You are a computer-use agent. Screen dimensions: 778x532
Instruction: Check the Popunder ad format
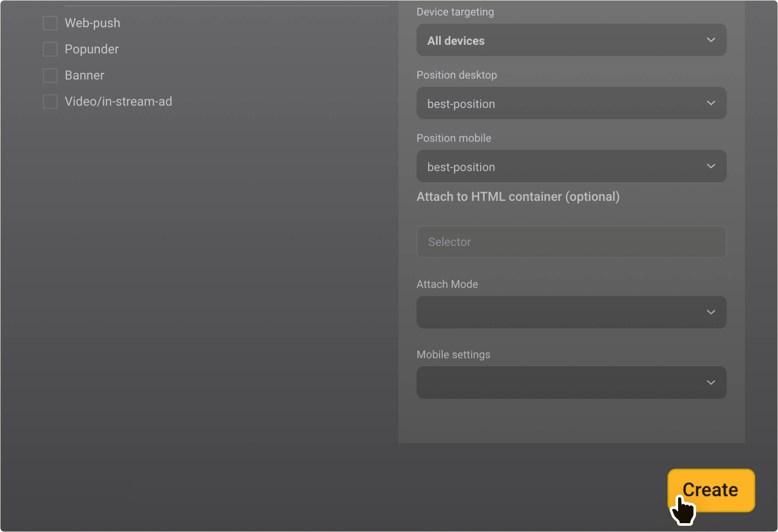[x=50, y=49]
